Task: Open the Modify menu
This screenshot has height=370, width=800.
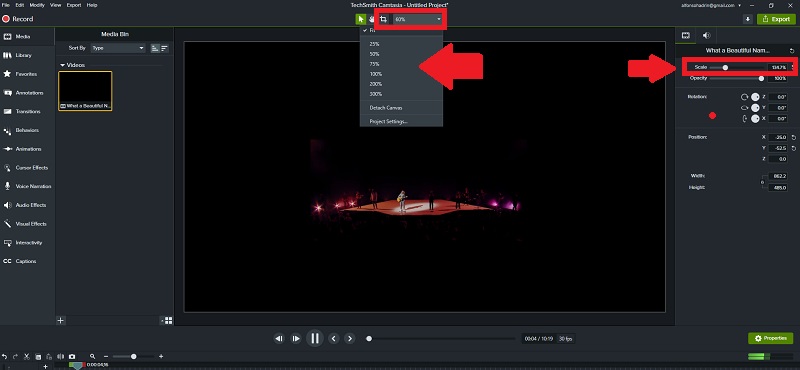Action: pyautogui.click(x=37, y=5)
